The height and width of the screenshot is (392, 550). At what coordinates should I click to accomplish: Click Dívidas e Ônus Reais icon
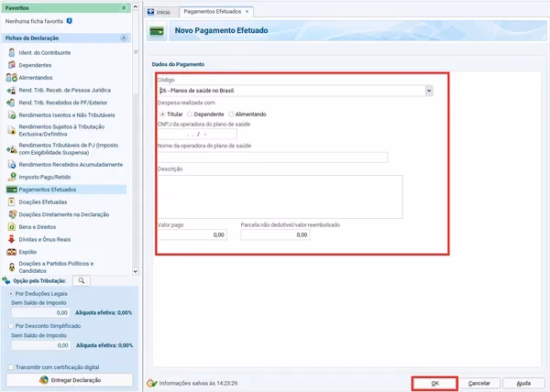(11, 238)
